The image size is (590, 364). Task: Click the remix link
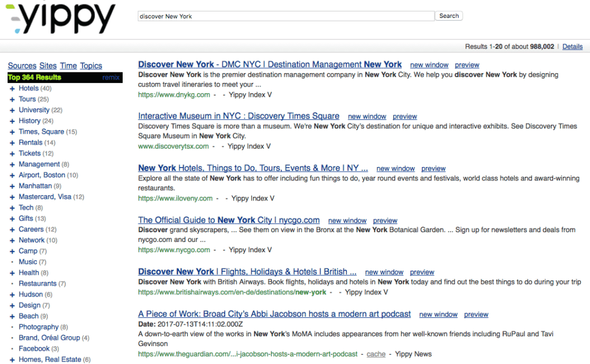pos(111,77)
